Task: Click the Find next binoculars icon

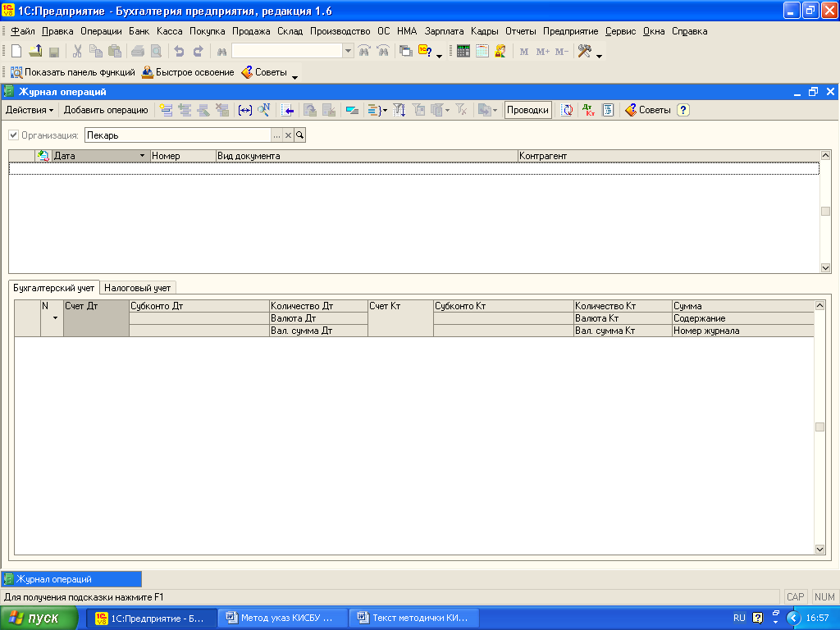Action: tap(364, 52)
